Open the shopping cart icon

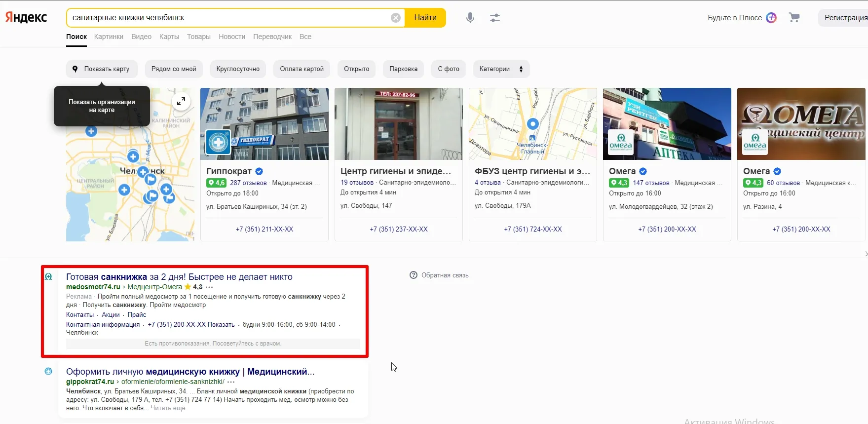coord(794,18)
